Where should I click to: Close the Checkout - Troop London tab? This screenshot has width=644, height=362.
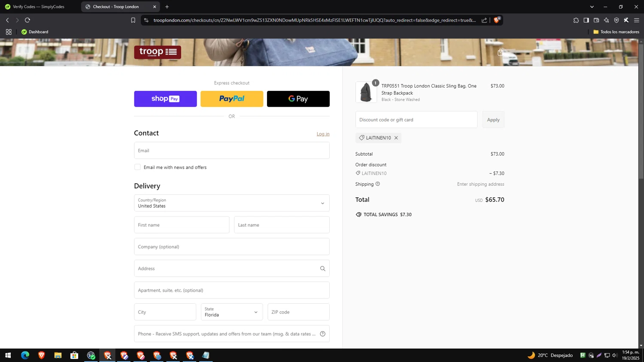pyautogui.click(x=155, y=7)
